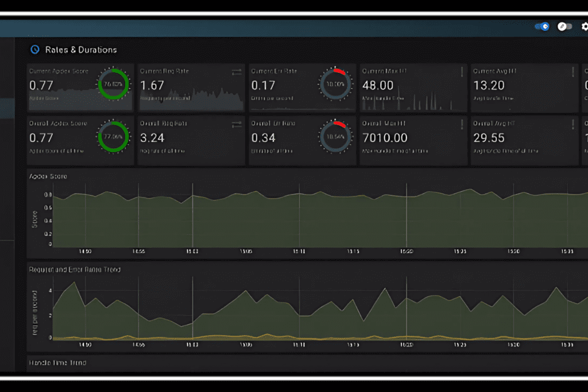Click the Request and Error Rate Trend chart title
The image size is (588, 392).
(75, 269)
